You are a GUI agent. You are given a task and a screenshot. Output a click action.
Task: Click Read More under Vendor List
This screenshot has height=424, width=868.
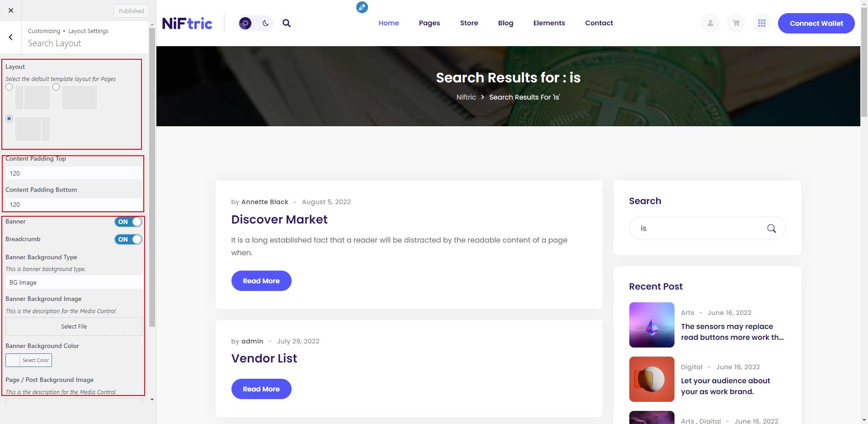click(261, 389)
